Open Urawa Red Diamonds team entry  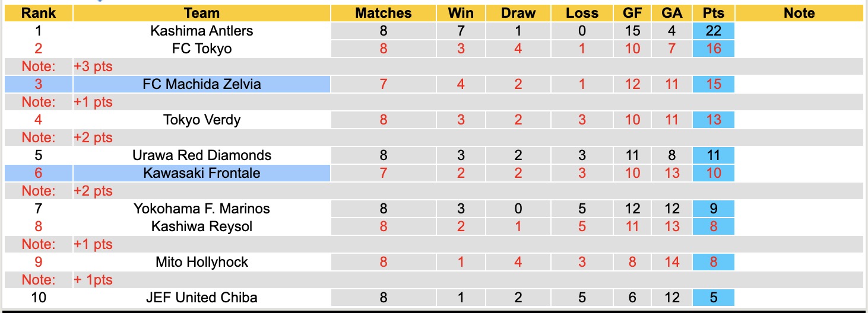tap(201, 155)
